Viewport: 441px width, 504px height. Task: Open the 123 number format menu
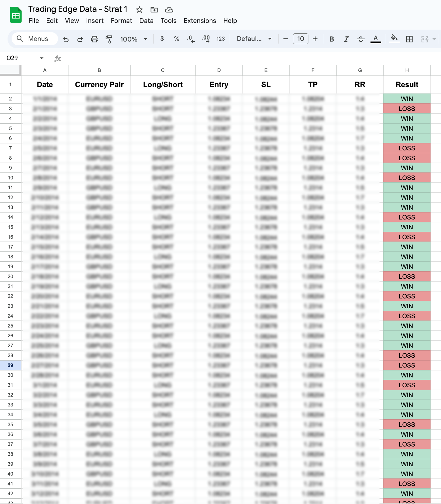pos(220,39)
